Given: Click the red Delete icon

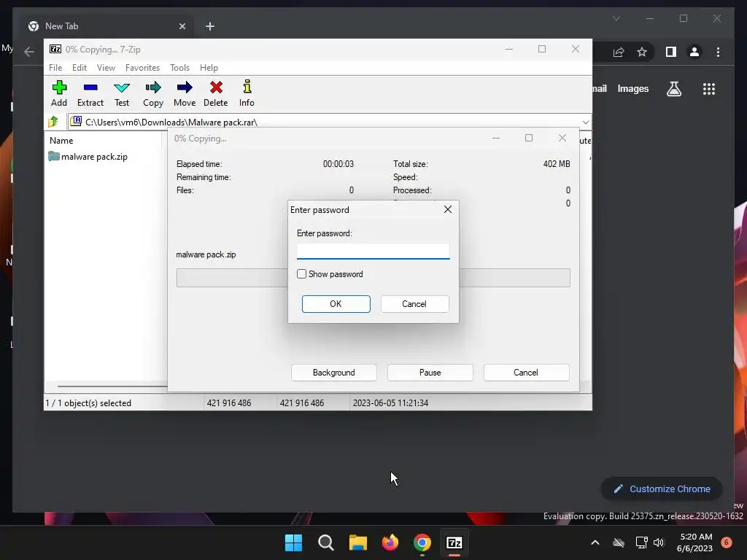Looking at the screenshot, I should pos(216,87).
